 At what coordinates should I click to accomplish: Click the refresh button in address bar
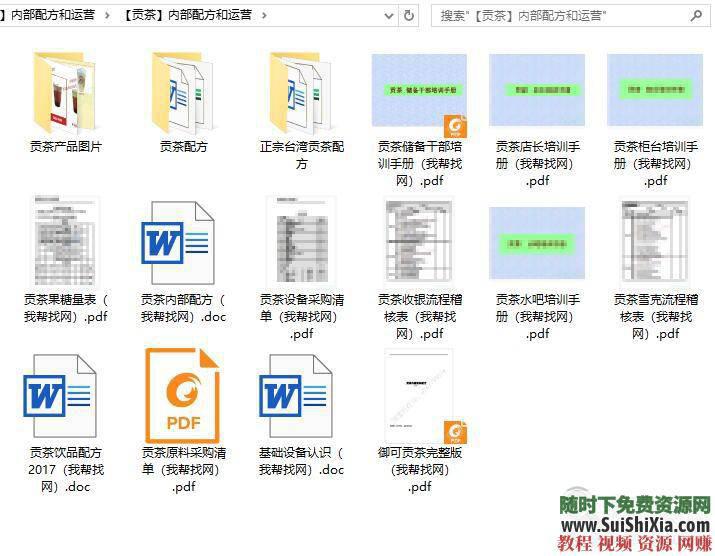[x=409, y=16]
